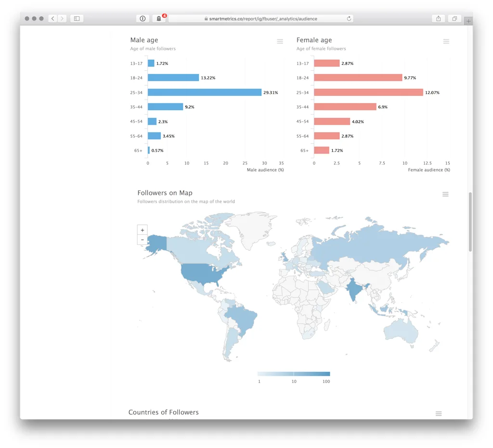Reload the smartmetrics.co page
Viewport: 493px width, 448px height.
(x=349, y=19)
